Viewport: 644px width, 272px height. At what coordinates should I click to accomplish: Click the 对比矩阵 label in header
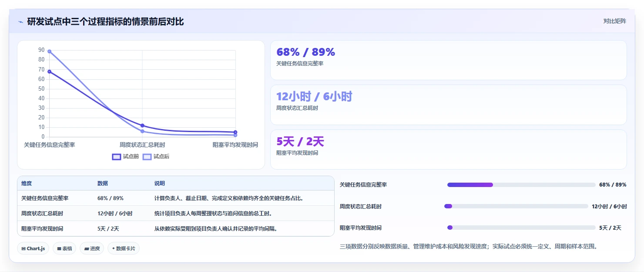point(615,21)
